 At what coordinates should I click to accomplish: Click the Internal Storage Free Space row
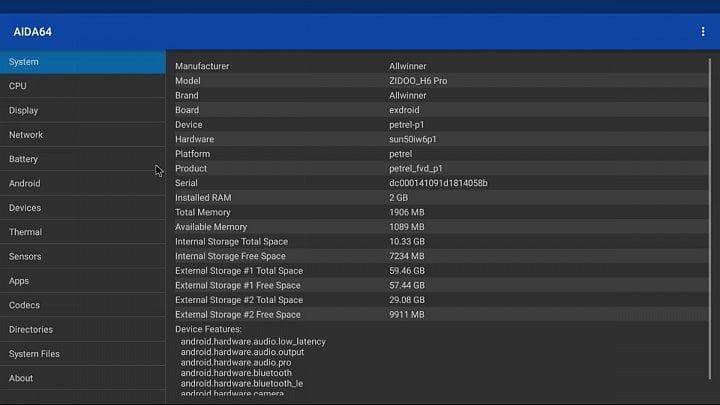click(x=440, y=256)
